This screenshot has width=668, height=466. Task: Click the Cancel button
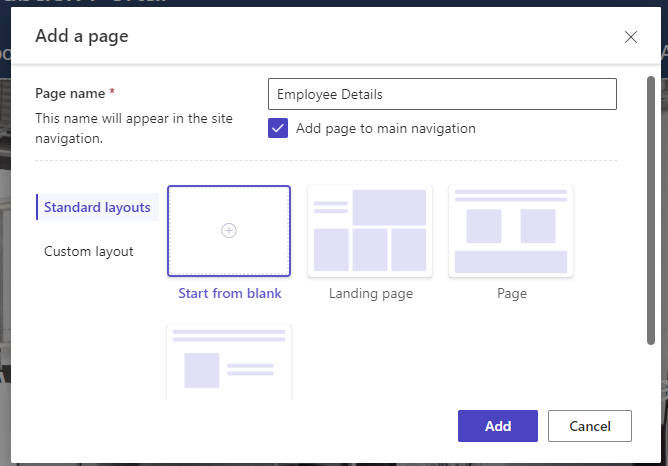(x=590, y=426)
